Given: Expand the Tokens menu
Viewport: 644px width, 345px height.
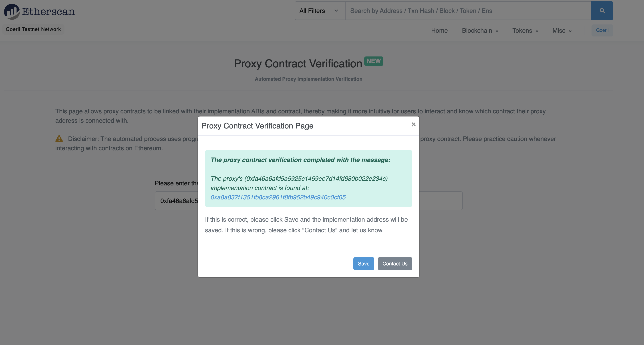Looking at the screenshot, I should [525, 31].
